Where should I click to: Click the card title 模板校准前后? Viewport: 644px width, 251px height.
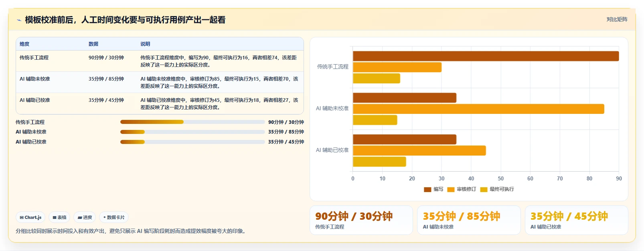tap(125, 20)
